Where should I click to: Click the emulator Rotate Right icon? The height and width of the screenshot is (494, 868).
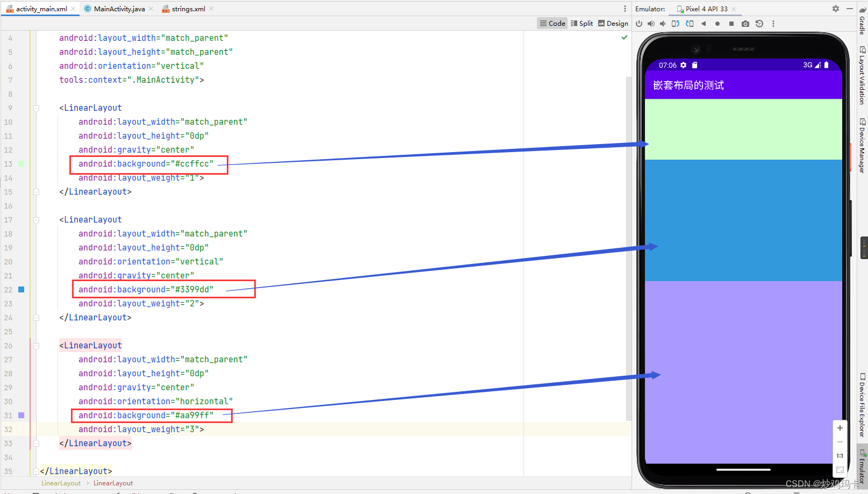(x=690, y=24)
